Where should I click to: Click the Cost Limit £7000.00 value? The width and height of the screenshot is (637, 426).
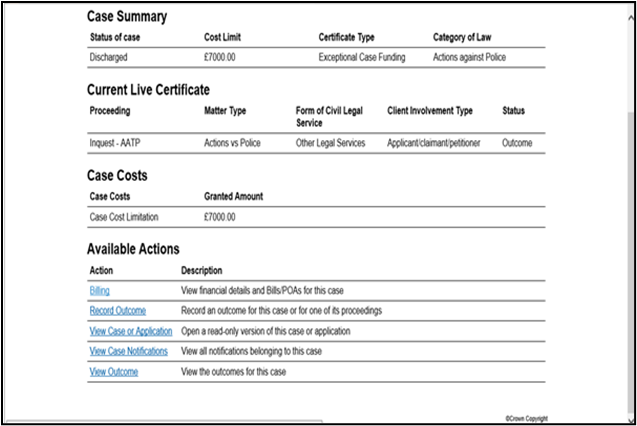222,58
